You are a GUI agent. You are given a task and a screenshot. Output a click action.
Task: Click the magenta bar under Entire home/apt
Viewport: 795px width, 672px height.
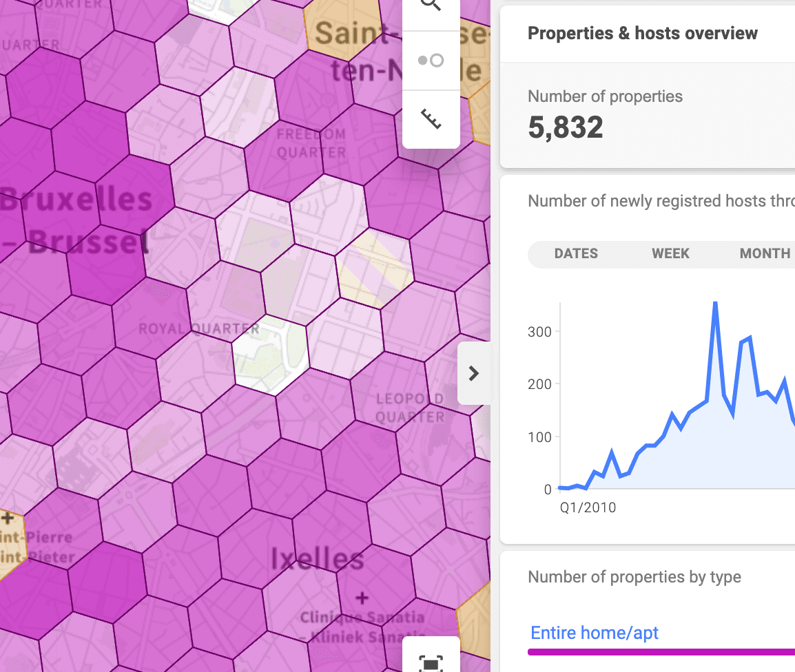click(661, 651)
